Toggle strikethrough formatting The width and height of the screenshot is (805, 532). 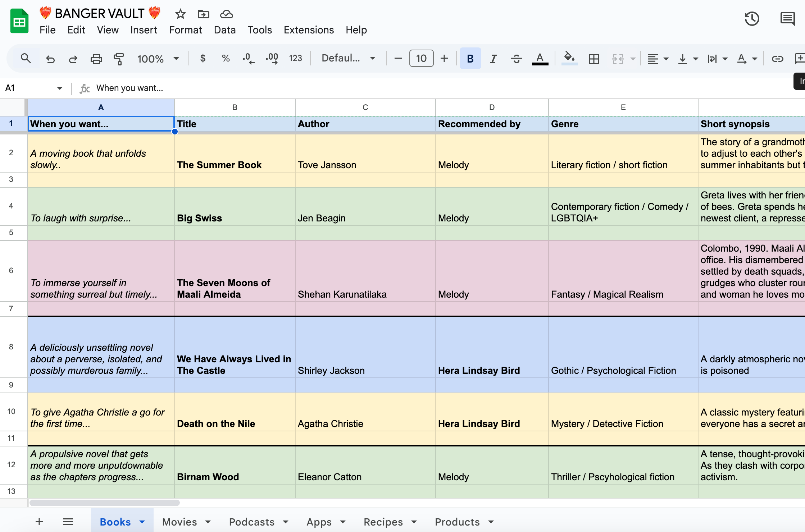pos(516,59)
